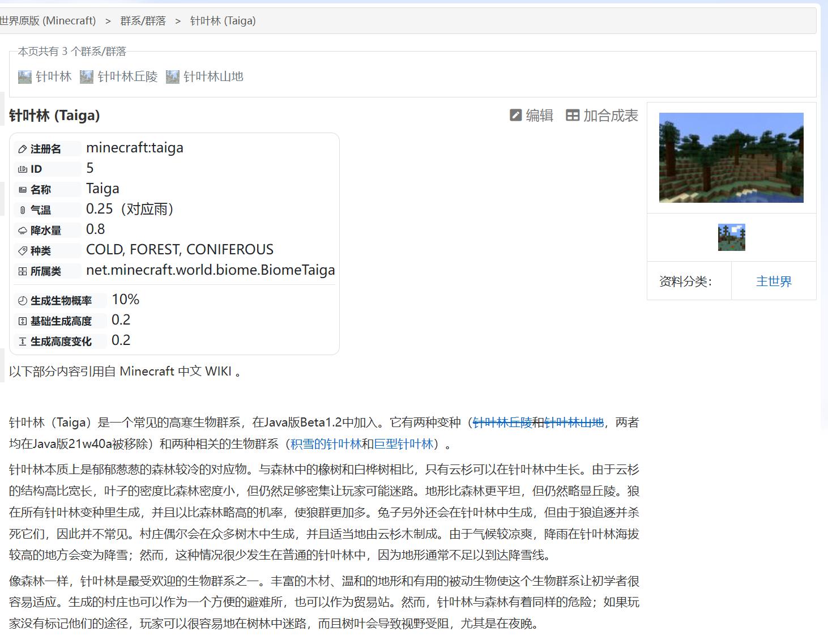Screen dimensions: 828x644
Task: Click the 种类 tag icon
Action: point(23,251)
